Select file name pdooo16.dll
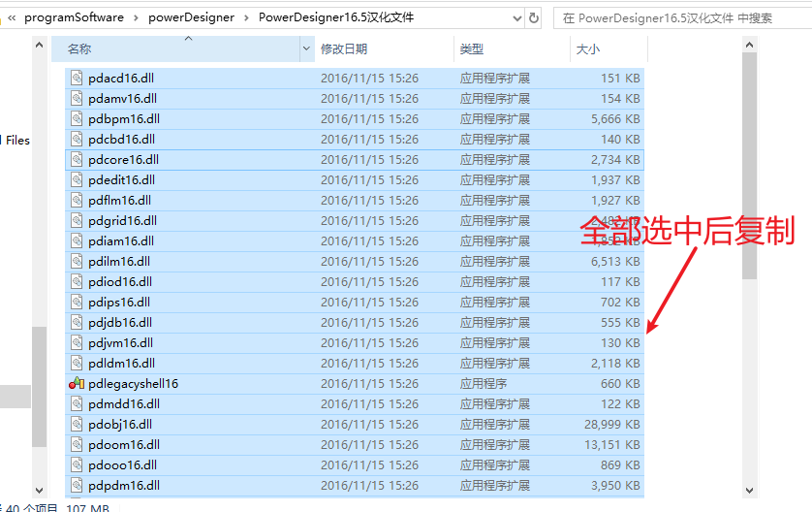Screen dimensions: 812x512 pyautogui.click(x=122, y=465)
